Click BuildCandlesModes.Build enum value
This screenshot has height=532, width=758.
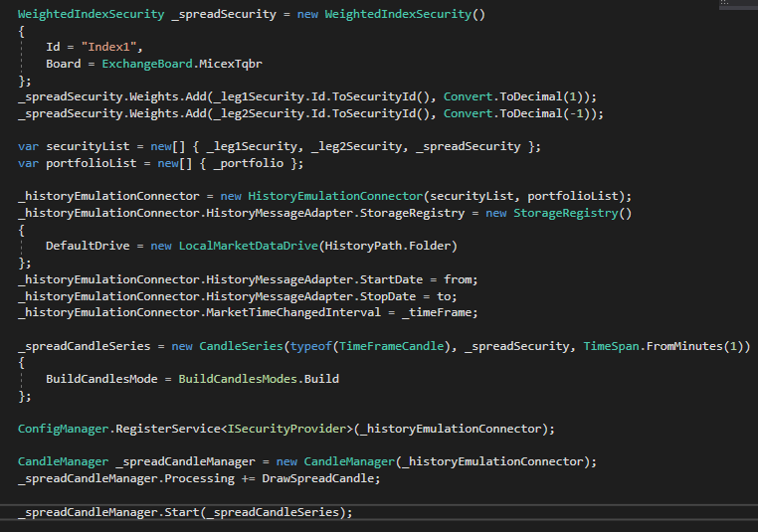point(259,379)
